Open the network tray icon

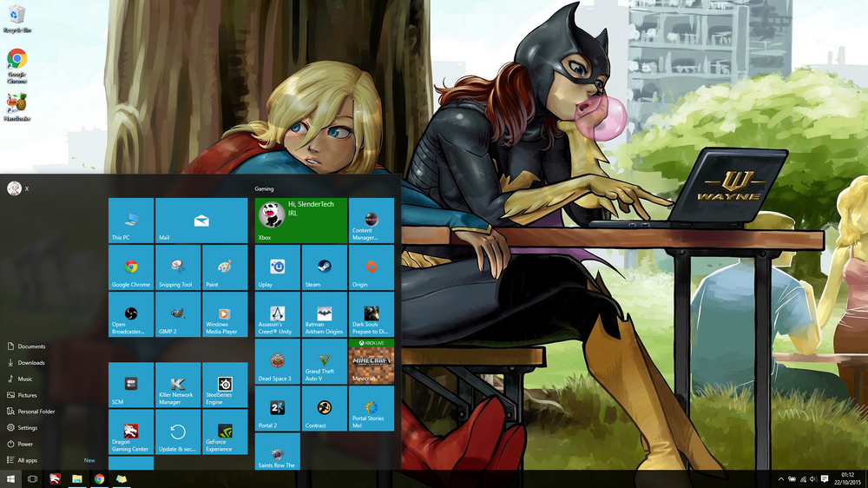pyautogui.click(x=803, y=479)
